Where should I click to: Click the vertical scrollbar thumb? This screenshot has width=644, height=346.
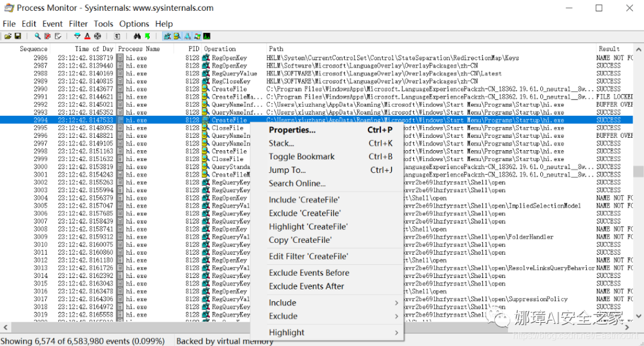[x=639, y=171]
